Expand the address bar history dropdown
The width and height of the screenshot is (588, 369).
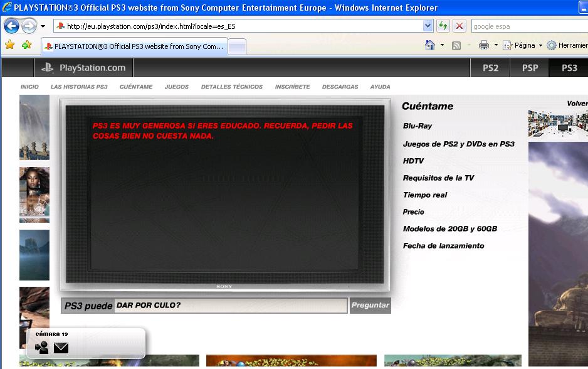click(428, 26)
